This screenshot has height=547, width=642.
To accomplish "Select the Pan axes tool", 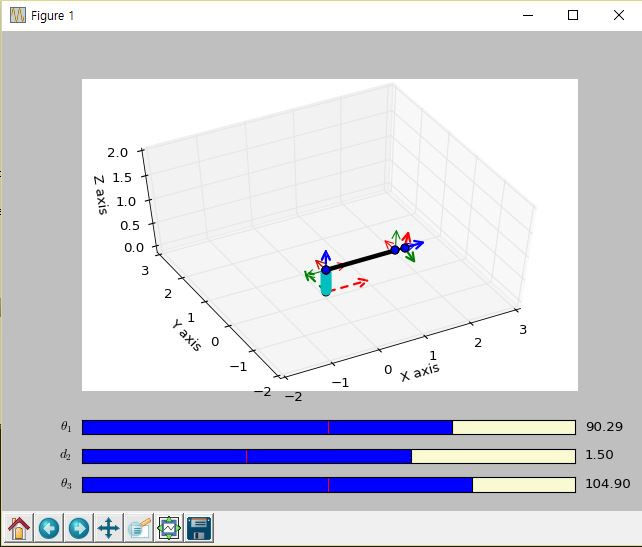I will click(x=109, y=528).
